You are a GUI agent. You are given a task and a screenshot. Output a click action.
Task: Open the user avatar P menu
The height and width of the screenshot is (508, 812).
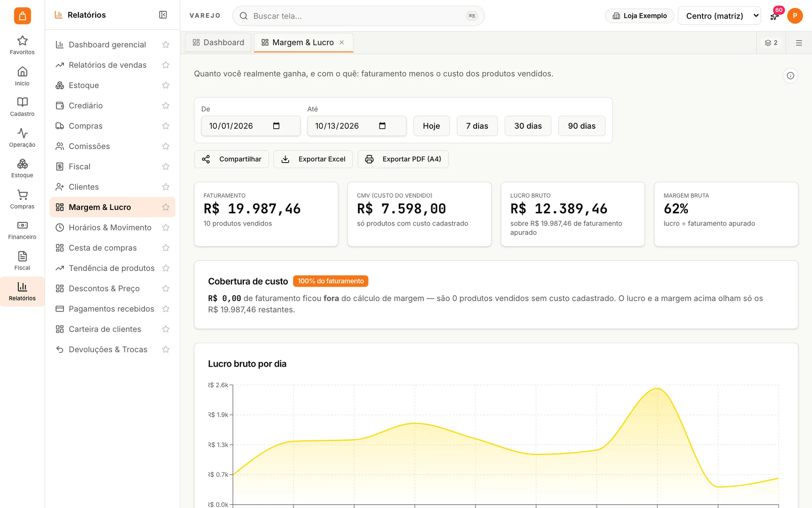[795, 16]
